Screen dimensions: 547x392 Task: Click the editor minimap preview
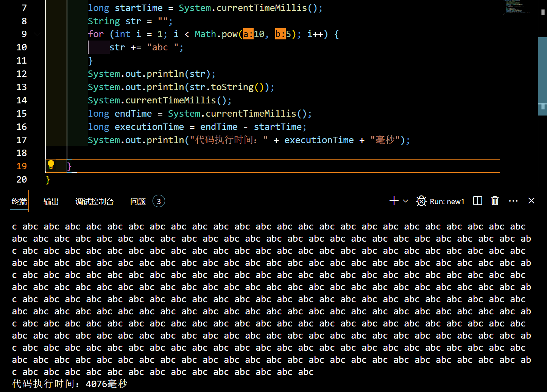[517, 7]
